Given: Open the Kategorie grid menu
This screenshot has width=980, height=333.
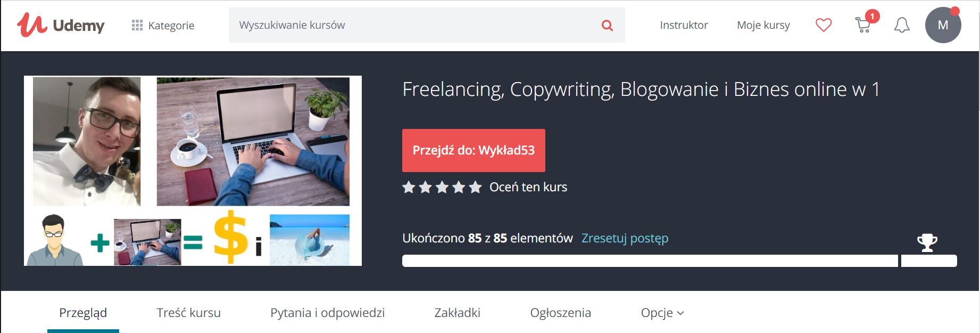Looking at the screenshot, I should [163, 25].
